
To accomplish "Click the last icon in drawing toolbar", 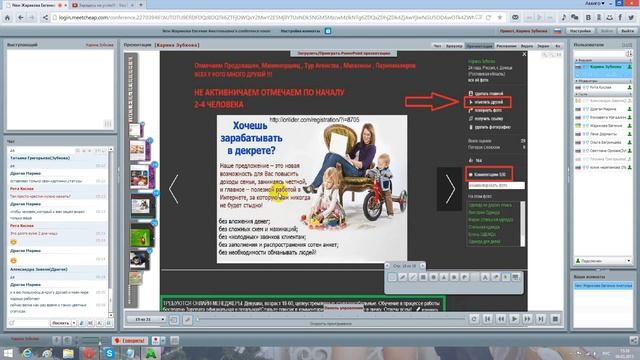I will (516, 278).
